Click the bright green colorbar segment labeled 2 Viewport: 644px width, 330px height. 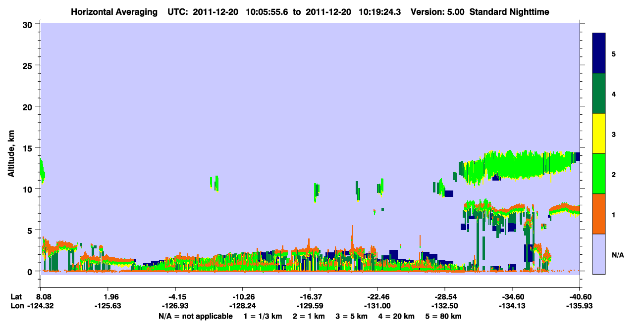point(599,174)
